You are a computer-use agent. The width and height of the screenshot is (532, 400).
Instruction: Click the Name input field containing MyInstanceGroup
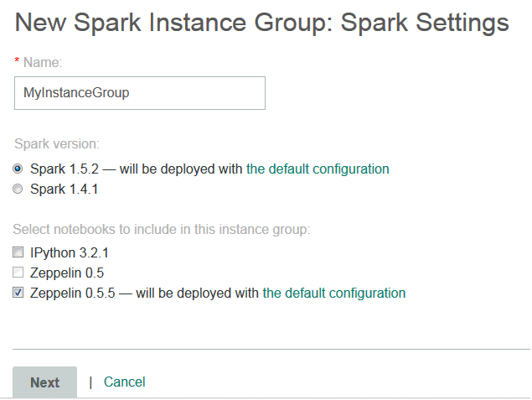[x=140, y=93]
